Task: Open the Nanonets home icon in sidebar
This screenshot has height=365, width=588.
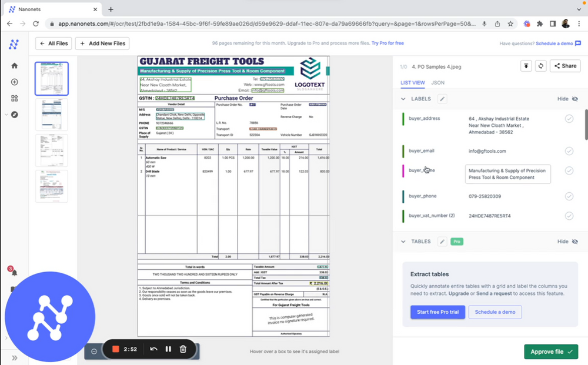Action: pos(14,66)
